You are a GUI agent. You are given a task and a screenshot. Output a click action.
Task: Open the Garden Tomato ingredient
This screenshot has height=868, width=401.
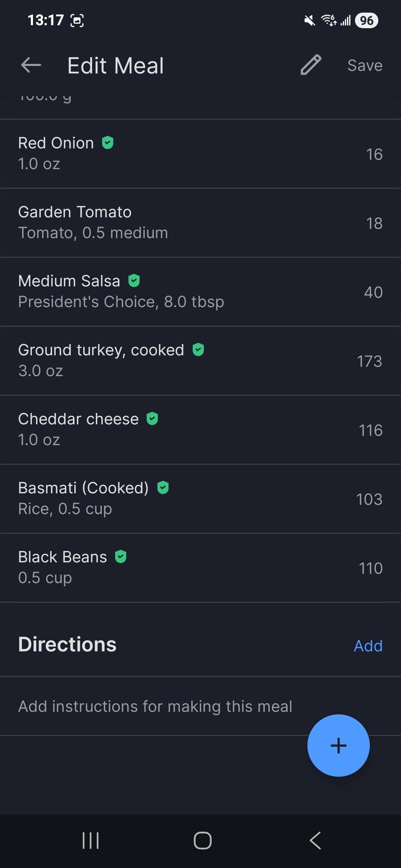[x=200, y=223]
